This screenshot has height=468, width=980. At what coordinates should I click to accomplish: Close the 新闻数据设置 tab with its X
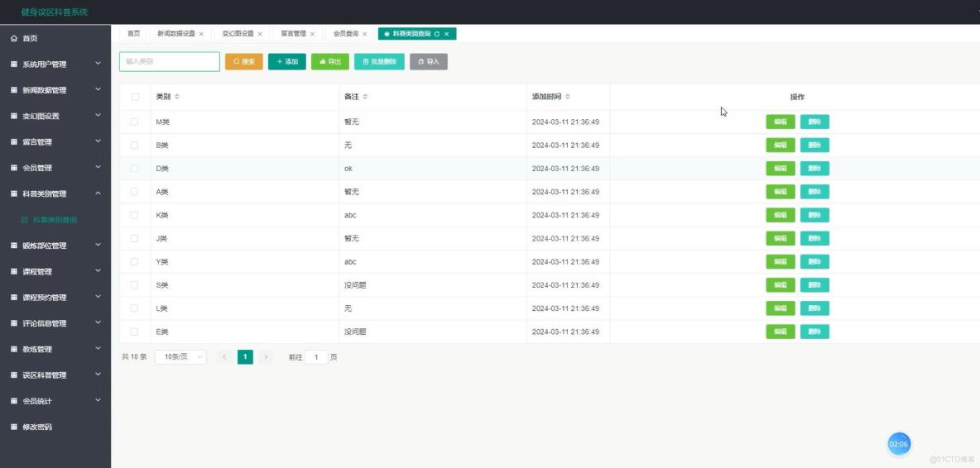pos(201,34)
